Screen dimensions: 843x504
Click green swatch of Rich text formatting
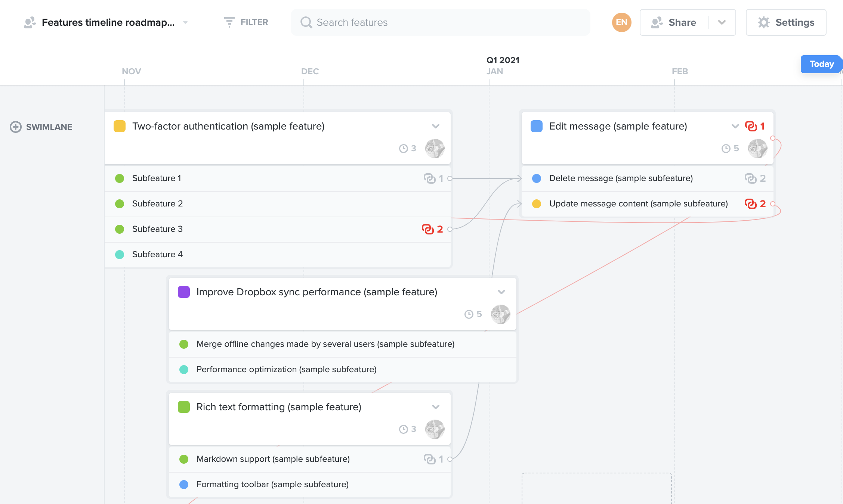point(184,407)
